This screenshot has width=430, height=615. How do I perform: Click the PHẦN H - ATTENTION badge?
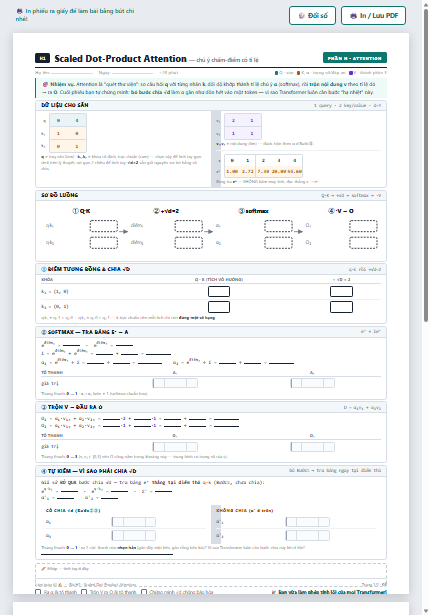[x=355, y=58]
